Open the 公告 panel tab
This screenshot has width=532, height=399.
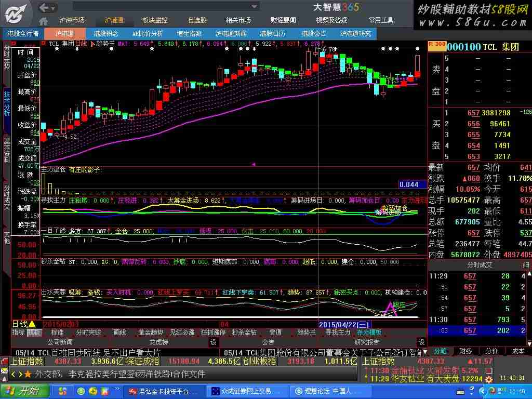pos(268,342)
